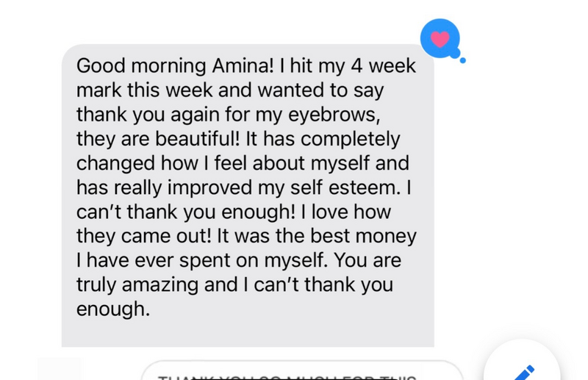
Task: Tap the pink heart reaction badge
Action: [x=440, y=39]
